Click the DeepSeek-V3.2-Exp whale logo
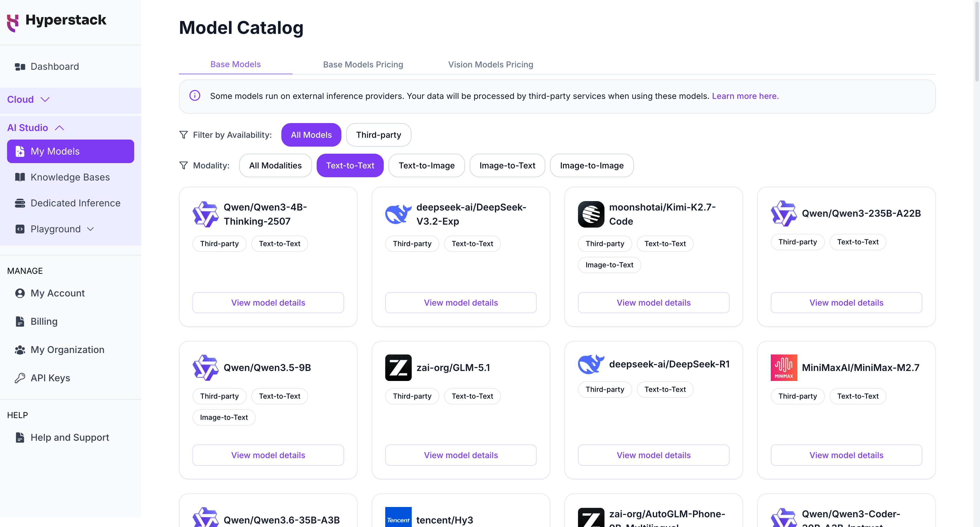The height and width of the screenshot is (527, 980). 398,214
